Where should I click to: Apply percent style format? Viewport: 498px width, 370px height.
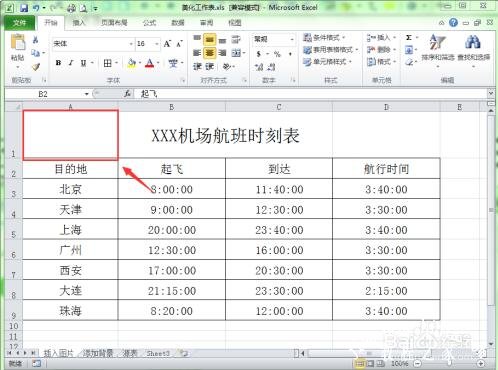coord(277,54)
